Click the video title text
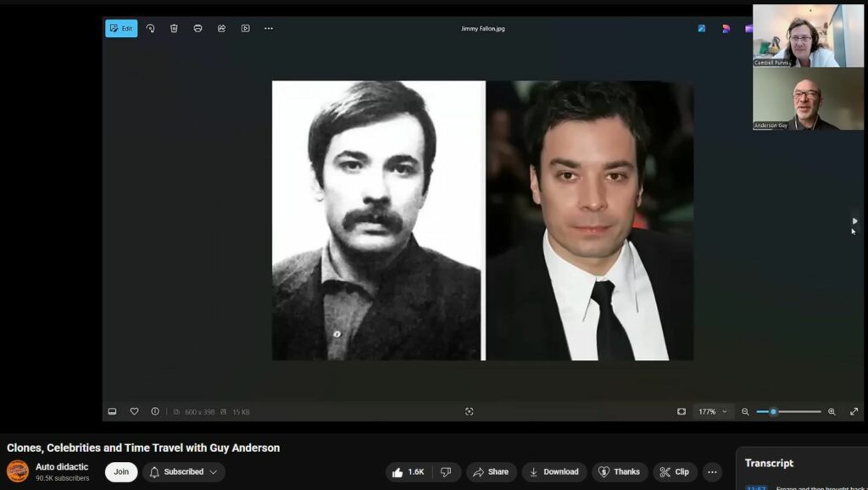Viewport: 868px width, 490px height. click(x=143, y=448)
